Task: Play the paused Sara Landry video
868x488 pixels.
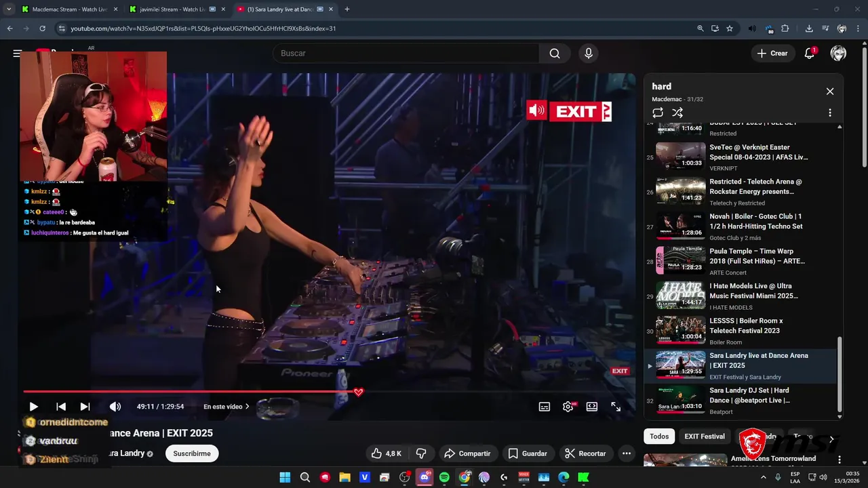Action: [x=33, y=407]
